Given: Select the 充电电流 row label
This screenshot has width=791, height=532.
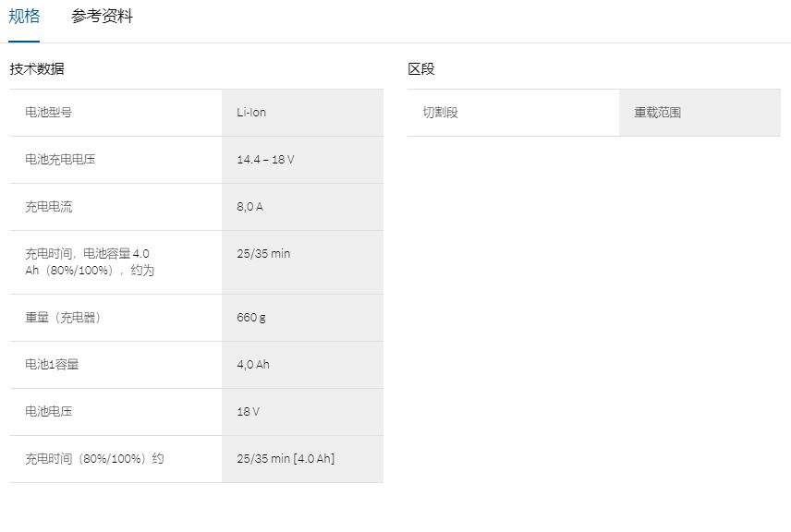Looking at the screenshot, I should (x=48, y=207).
